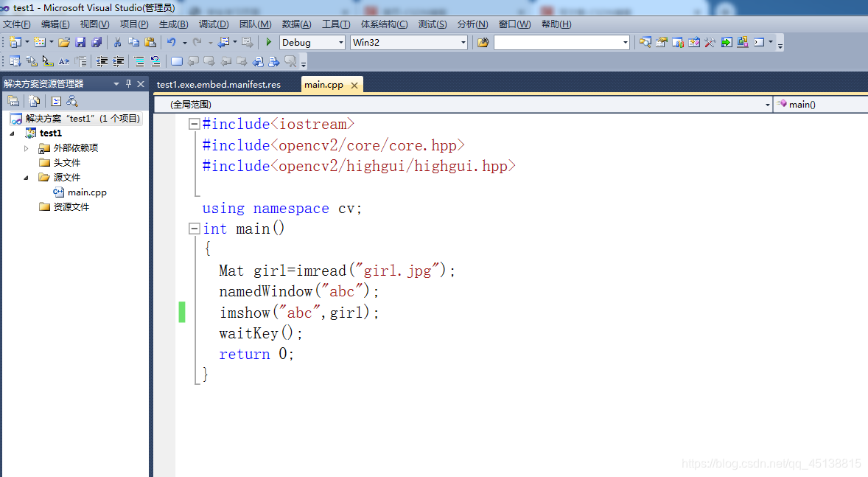Open the Properties Window toolbar icon
The image size is (868, 477).
click(662, 42)
